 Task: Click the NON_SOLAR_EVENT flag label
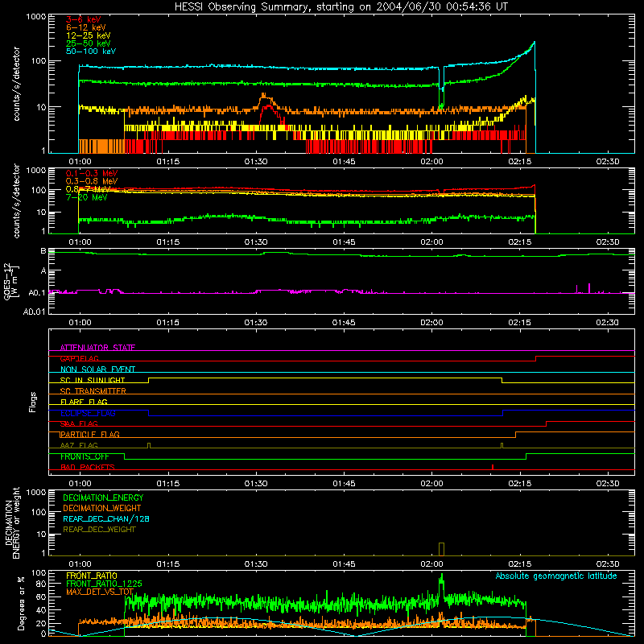tap(97, 369)
